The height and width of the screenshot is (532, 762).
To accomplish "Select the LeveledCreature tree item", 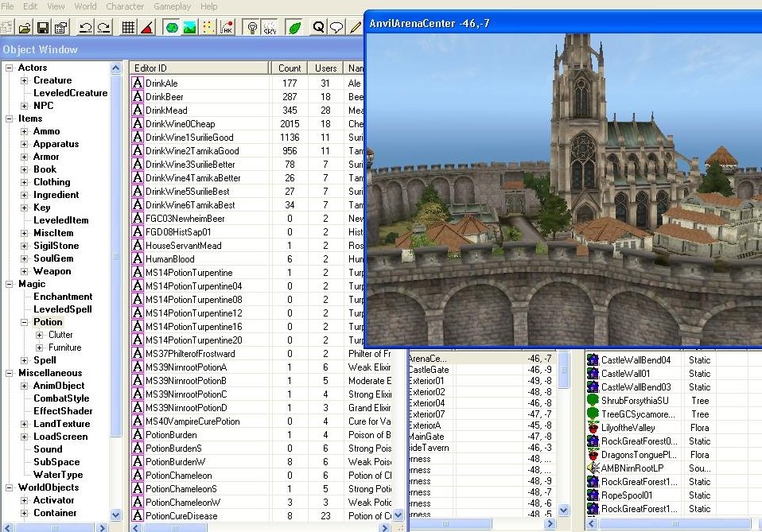I will pos(71,93).
